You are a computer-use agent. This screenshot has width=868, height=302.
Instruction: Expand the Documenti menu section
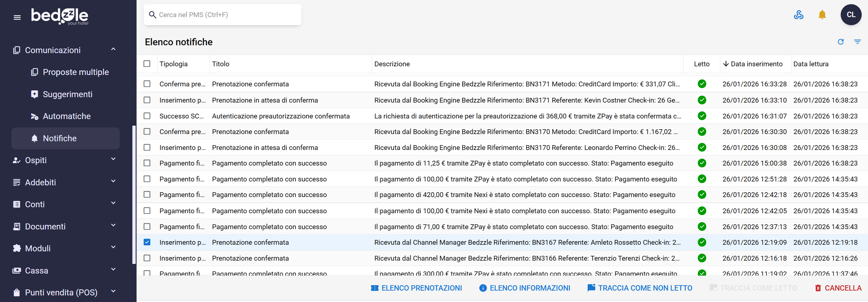coord(113,226)
